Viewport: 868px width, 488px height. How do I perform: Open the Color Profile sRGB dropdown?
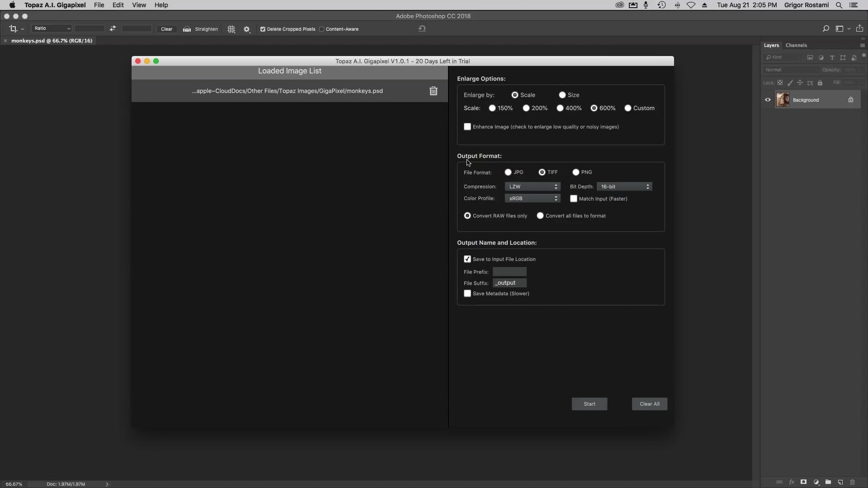(533, 198)
